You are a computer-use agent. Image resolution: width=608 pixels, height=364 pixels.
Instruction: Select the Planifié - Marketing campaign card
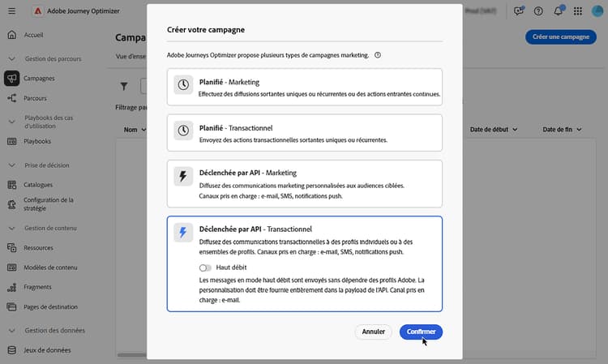tap(304, 87)
